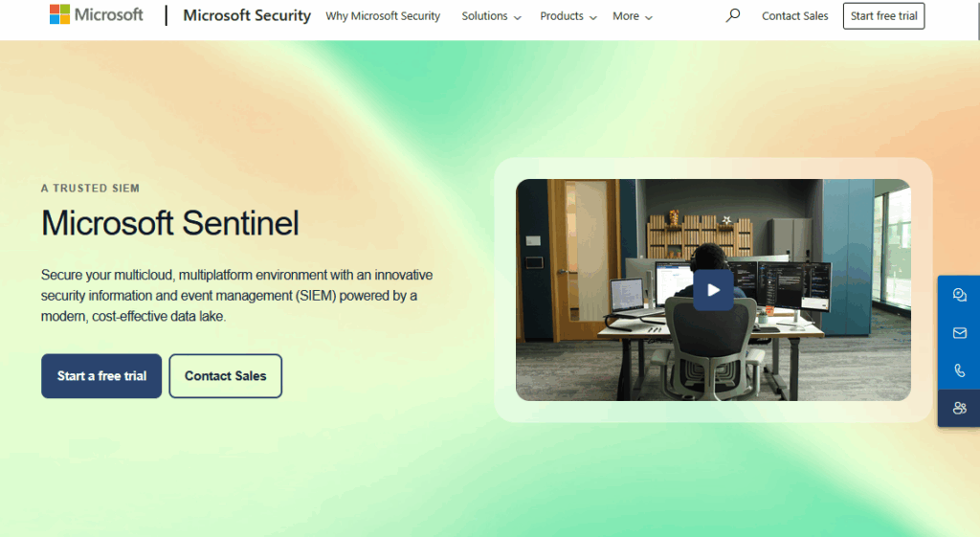Expand the Solutions dropdown menu

pos(491,16)
